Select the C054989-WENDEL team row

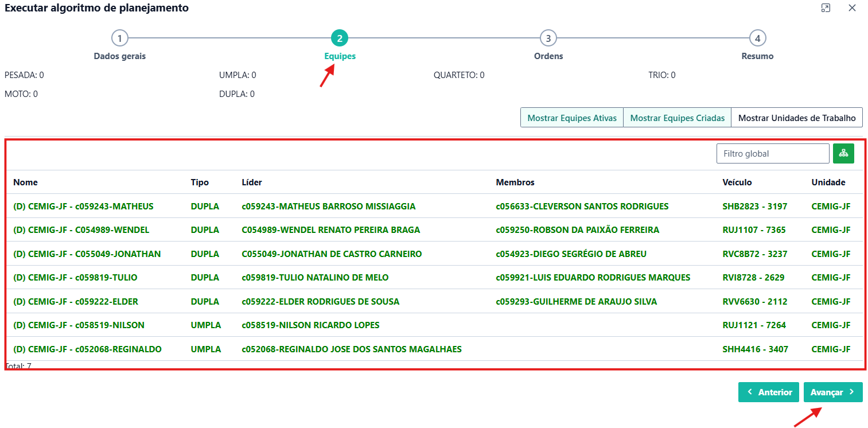81,230
